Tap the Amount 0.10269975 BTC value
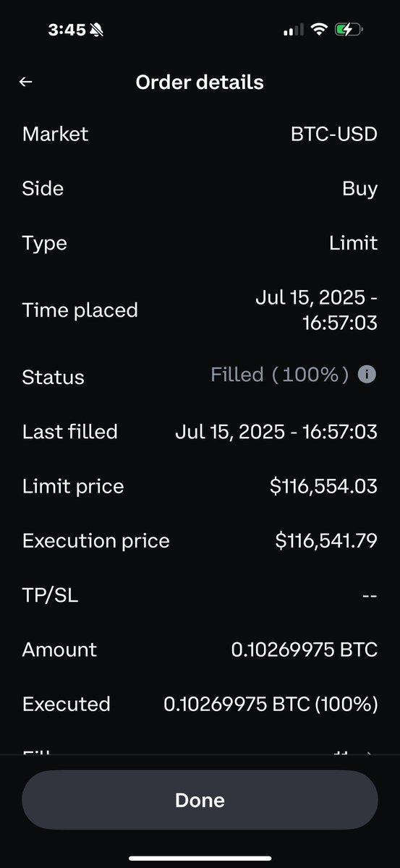Viewport: 400px width, 868px height. click(305, 650)
